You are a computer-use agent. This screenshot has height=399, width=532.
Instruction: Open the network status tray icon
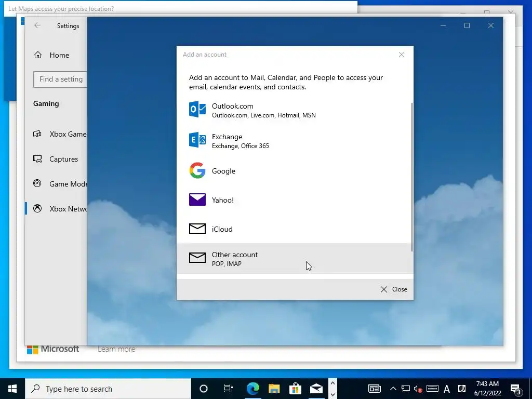click(405, 389)
